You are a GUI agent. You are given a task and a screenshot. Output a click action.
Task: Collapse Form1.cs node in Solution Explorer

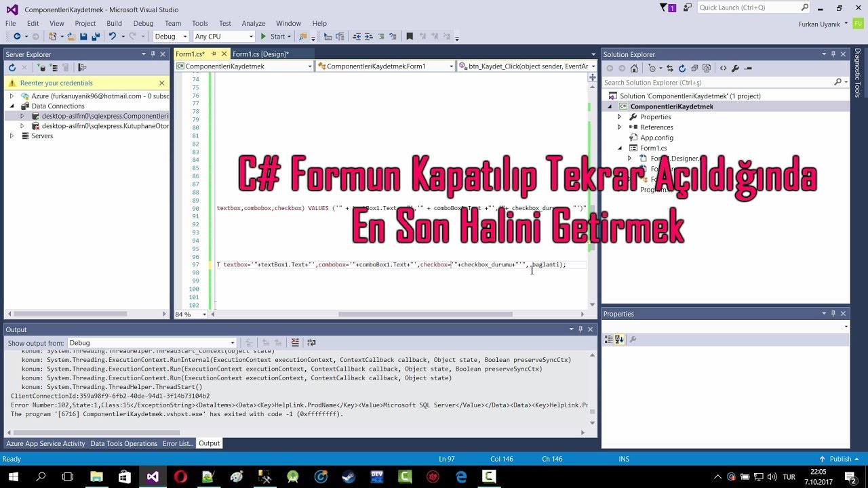pos(619,148)
